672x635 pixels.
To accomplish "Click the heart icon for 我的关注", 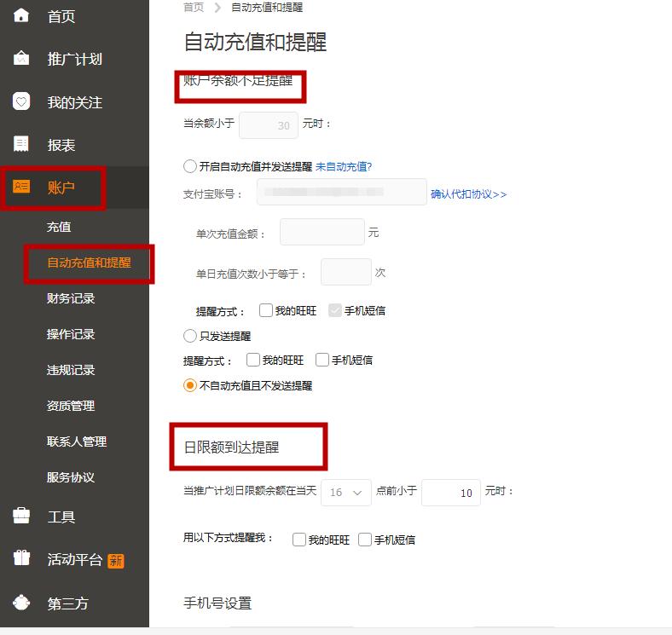I will click(21, 101).
